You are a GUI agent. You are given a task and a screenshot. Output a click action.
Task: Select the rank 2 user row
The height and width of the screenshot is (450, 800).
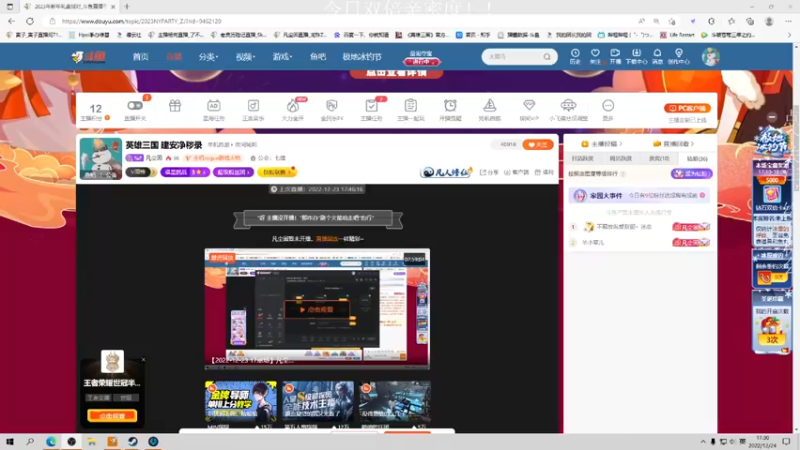[640, 242]
